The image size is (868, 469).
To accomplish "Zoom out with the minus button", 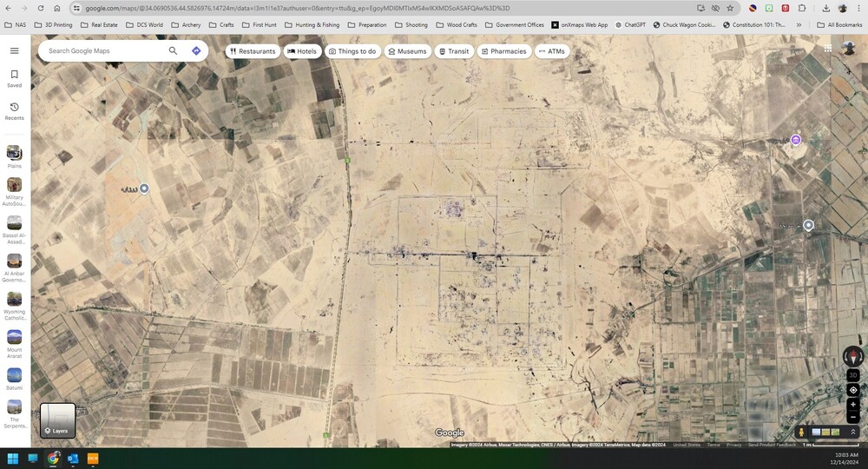I will pyautogui.click(x=853, y=417).
